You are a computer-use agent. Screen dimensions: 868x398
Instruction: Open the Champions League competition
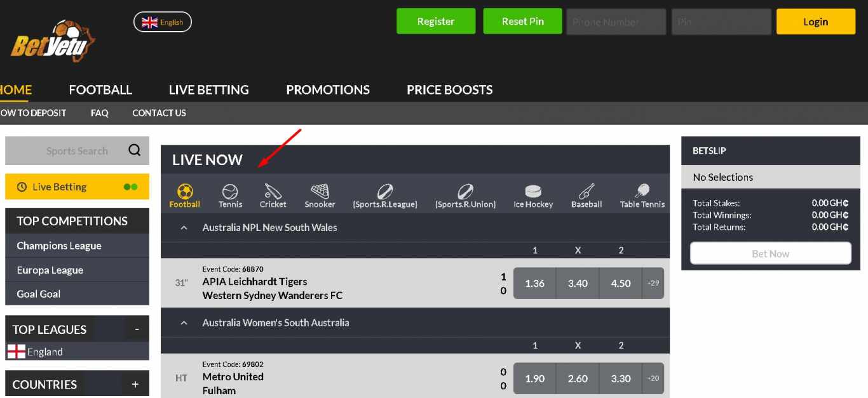pos(77,246)
